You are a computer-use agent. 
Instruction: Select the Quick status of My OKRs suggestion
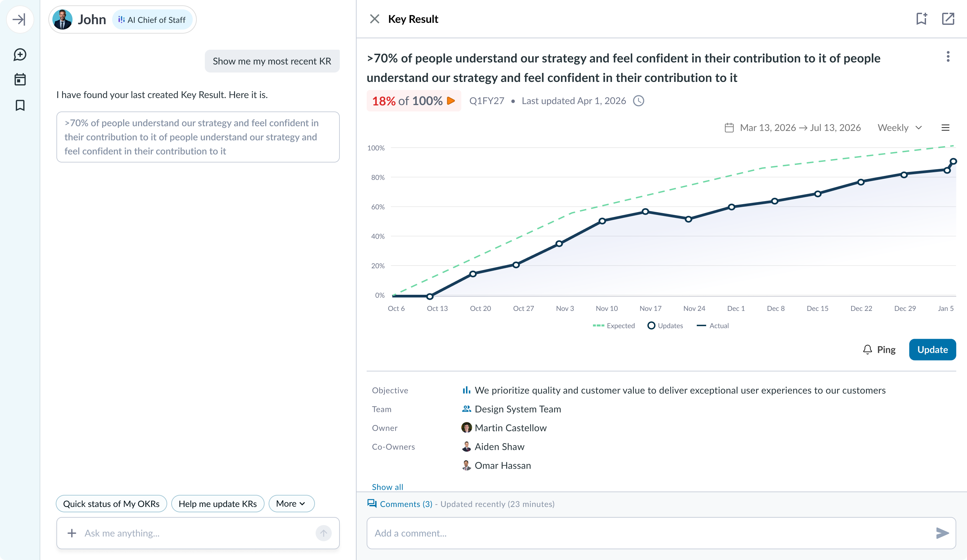(x=111, y=504)
